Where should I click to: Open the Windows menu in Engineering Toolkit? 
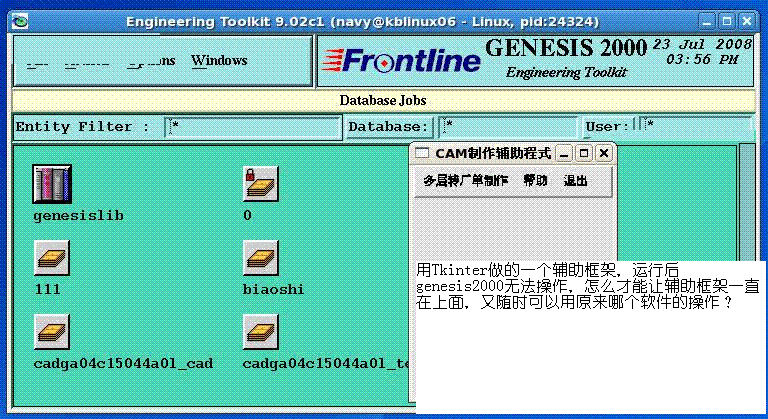pyautogui.click(x=219, y=61)
